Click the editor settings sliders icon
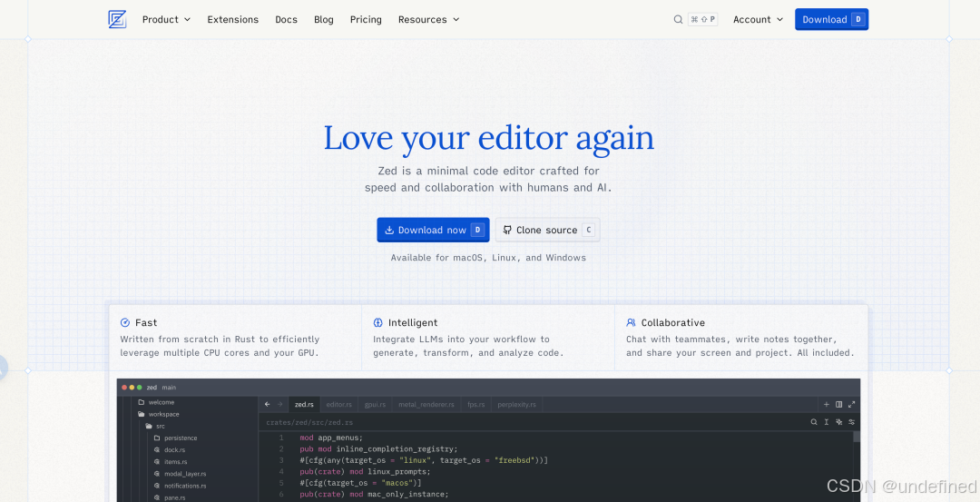Screen dimensions: 980x502 tap(851, 422)
